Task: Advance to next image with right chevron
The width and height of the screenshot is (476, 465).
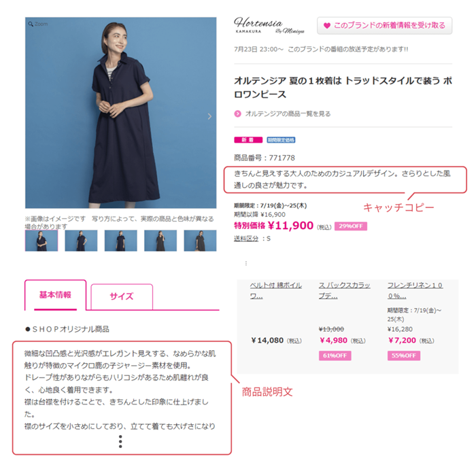Action: pos(209,116)
